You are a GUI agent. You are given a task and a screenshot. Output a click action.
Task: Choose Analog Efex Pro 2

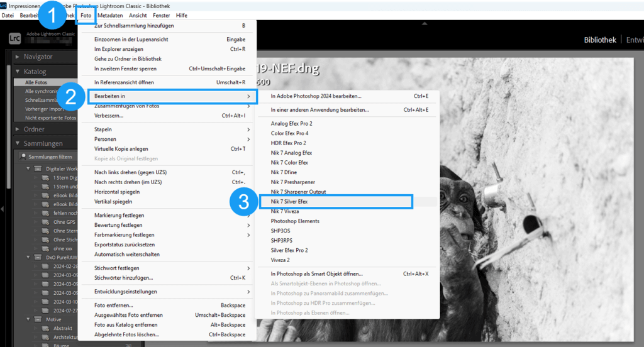point(348,124)
